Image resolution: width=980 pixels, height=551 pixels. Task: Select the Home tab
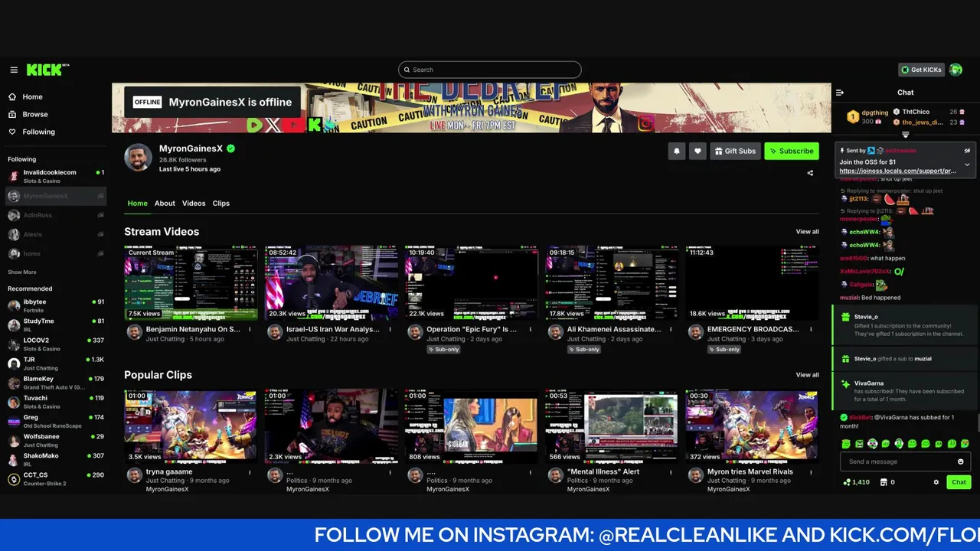coord(138,204)
